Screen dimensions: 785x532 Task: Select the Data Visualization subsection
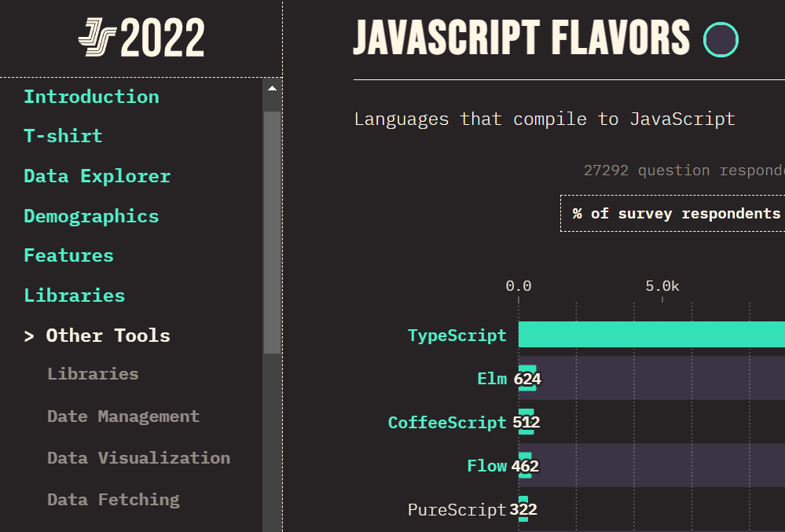point(138,458)
